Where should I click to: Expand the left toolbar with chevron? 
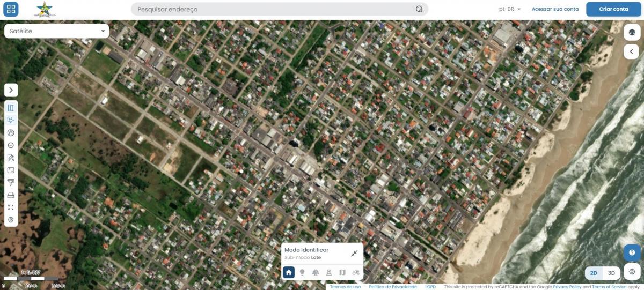click(x=11, y=90)
